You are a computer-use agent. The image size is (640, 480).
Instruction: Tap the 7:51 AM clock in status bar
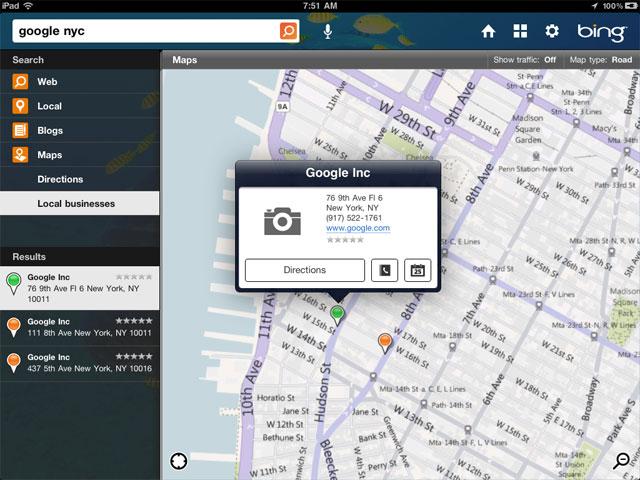pyautogui.click(x=320, y=6)
